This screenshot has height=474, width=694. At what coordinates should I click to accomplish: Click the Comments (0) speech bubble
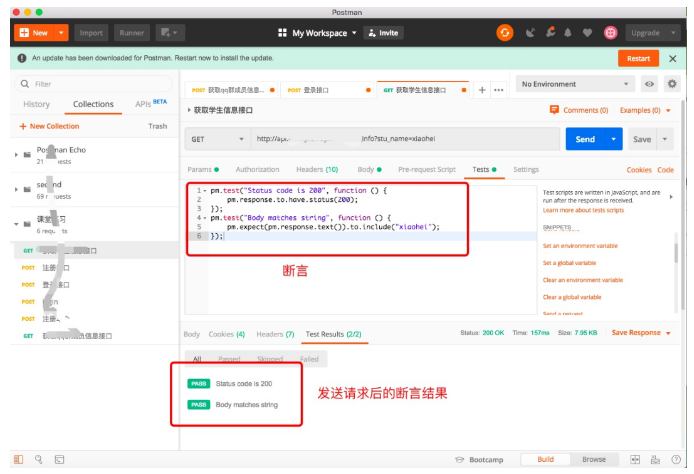point(554,110)
